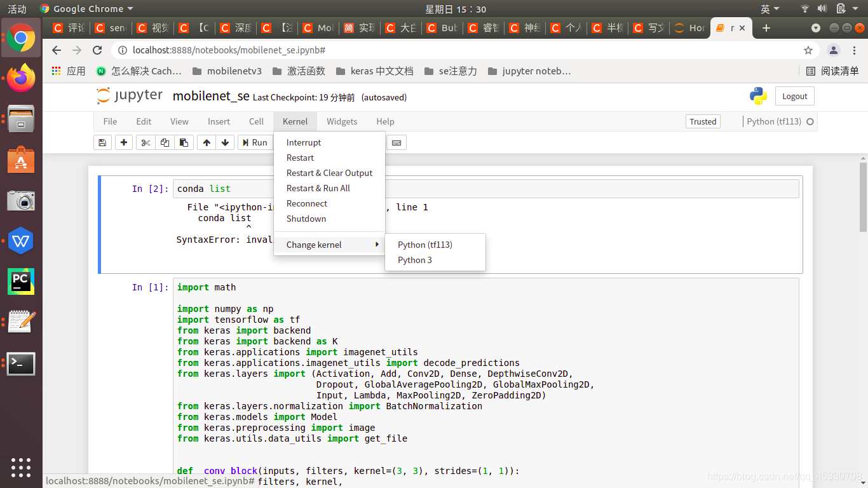Open the 激活函数 bookmark folder
This screenshot has height=488, width=868.
[x=299, y=71]
